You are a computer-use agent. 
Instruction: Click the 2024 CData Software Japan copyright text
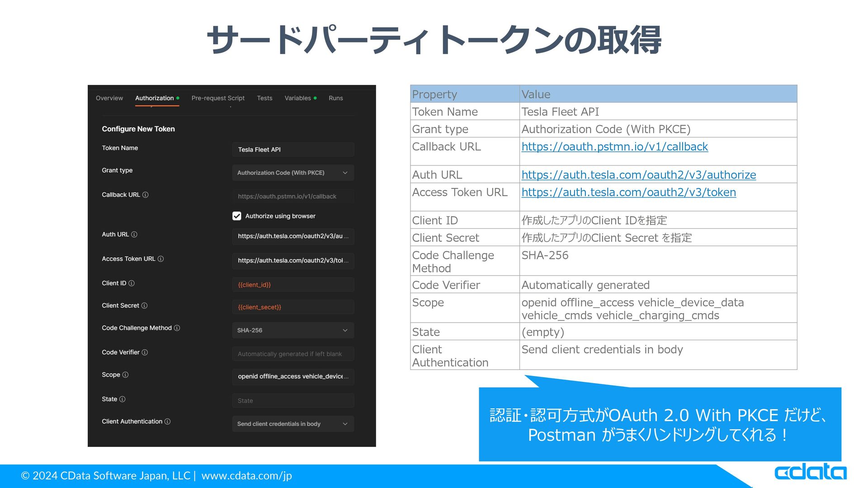pyautogui.click(x=106, y=476)
